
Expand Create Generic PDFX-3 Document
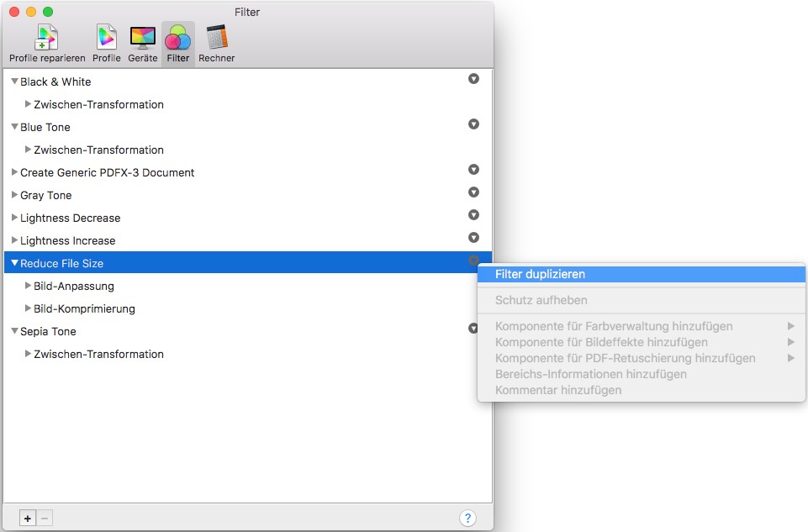(13, 172)
